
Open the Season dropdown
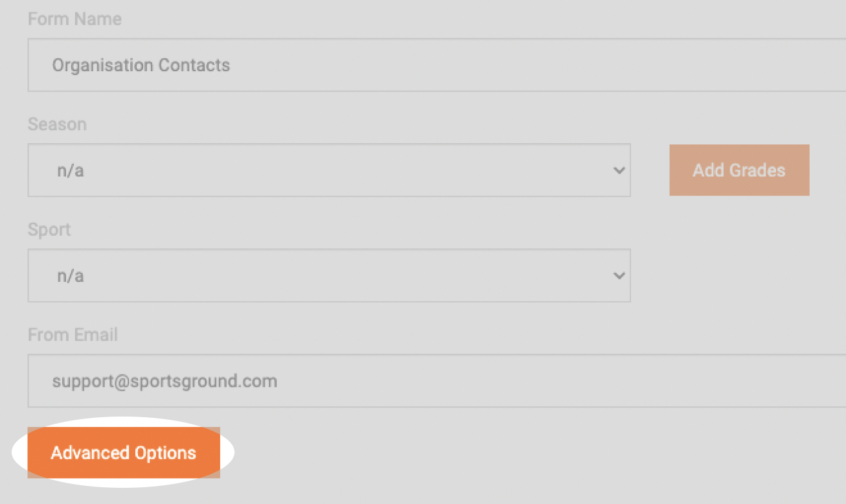click(329, 170)
